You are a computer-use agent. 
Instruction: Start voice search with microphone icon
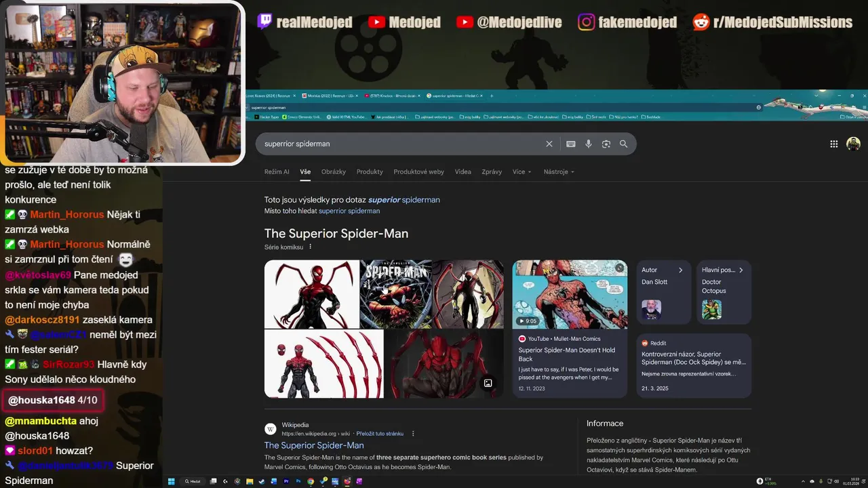point(589,144)
